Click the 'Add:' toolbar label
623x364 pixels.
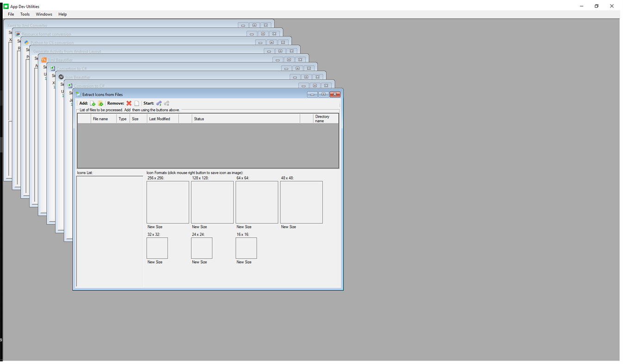click(83, 103)
